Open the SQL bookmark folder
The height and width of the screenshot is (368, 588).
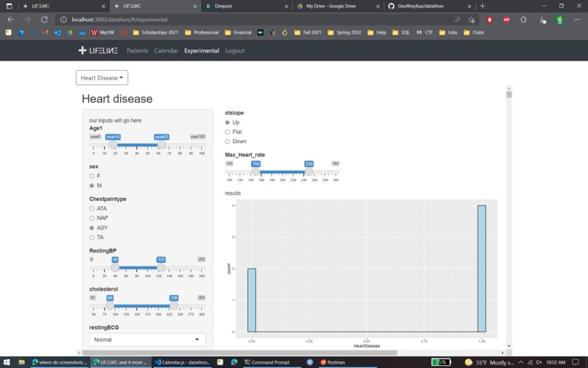click(x=401, y=33)
